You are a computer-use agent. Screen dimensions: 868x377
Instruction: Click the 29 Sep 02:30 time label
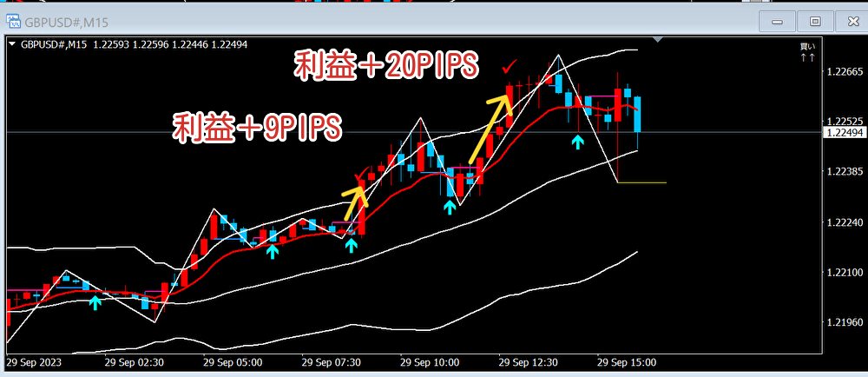pos(134,362)
